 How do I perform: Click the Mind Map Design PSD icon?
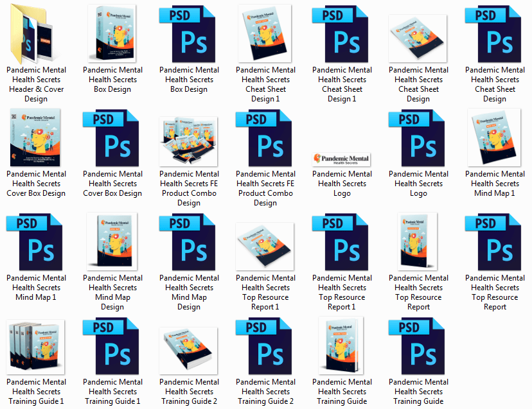coord(187,242)
